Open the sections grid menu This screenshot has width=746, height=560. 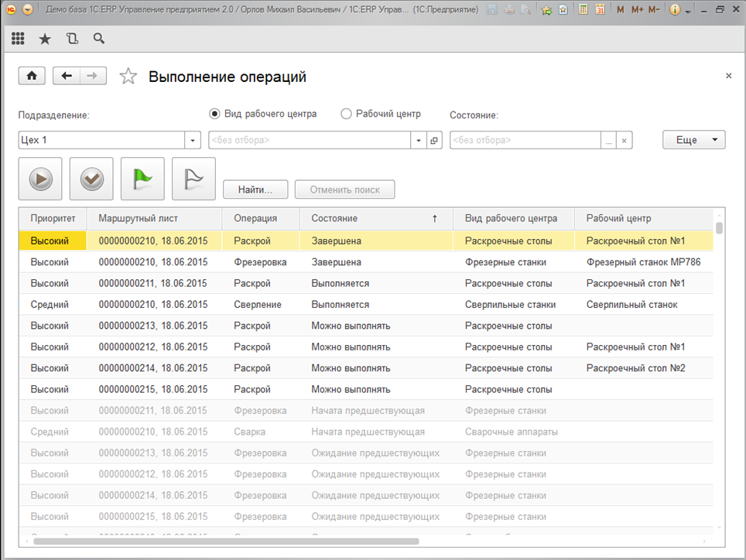tap(18, 39)
